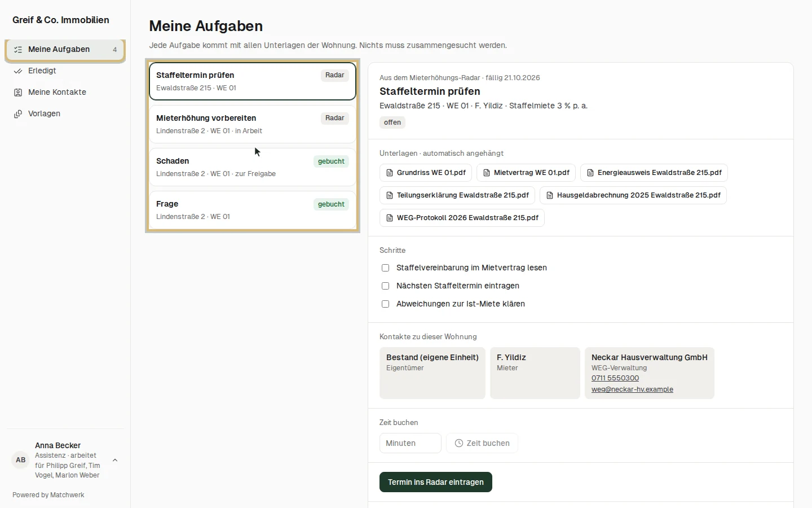The height and width of the screenshot is (508, 812).
Task: Click the Greif & Co. Immobilien title
Action: coord(61,20)
